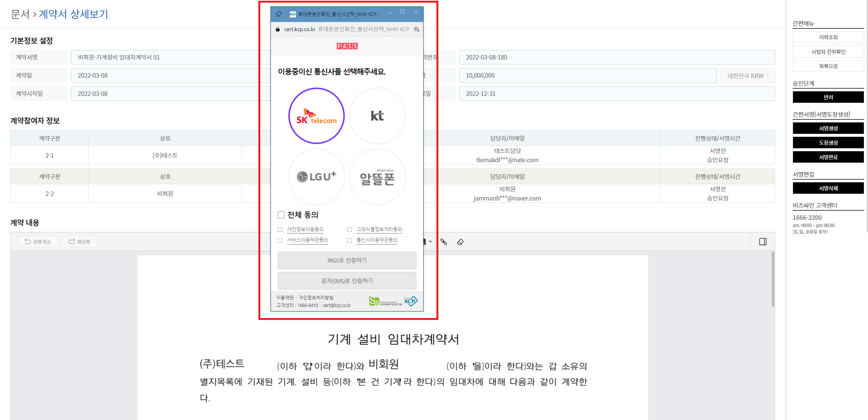868x420 pixels.
Task: Click the eraser icon in the editor toolbar
Action: pyautogui.click(x=460, y=242)
